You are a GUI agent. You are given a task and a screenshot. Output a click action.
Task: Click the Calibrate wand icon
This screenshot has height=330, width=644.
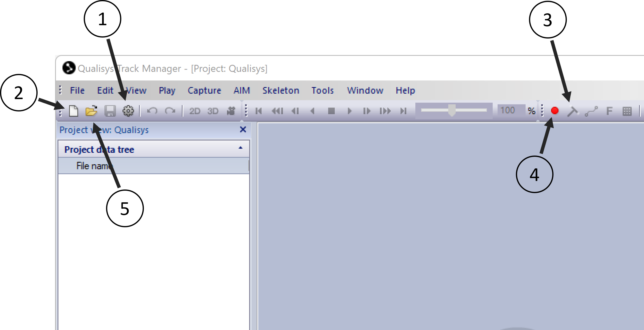[572, 111]
